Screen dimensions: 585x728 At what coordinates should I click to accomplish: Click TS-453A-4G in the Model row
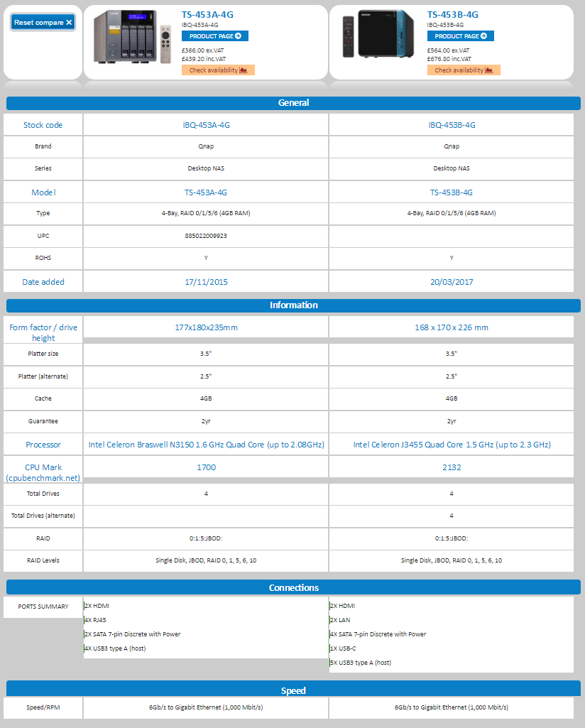click(206, 192)
